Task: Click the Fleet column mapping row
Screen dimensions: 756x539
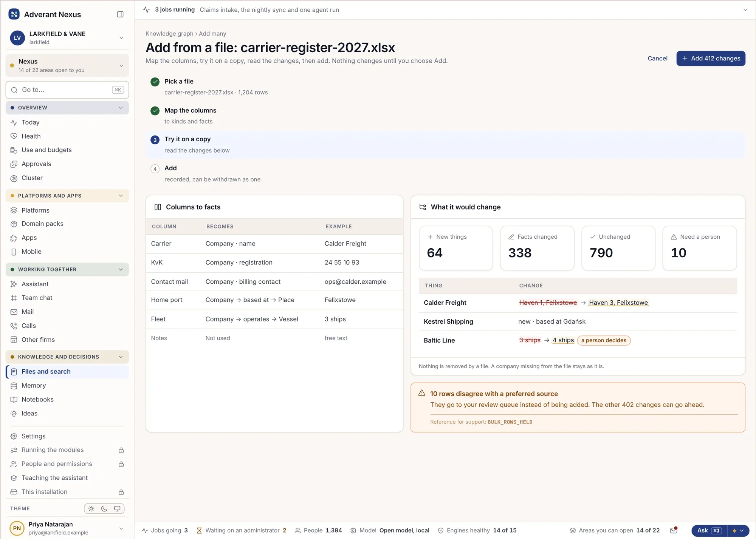Action: 274,319
